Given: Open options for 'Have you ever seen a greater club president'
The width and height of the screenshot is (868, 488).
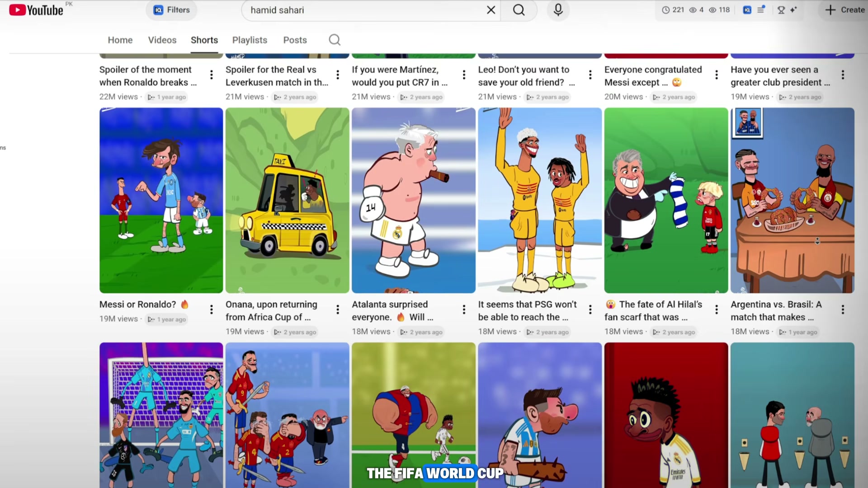Looking at the screenshot, I should coord(843,75).
